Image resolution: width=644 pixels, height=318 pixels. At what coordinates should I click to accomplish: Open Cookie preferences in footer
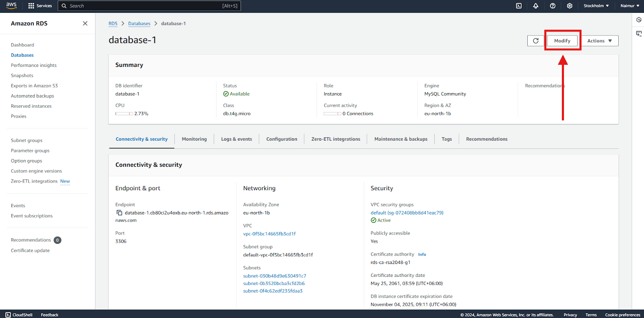(x=623, y=315)
